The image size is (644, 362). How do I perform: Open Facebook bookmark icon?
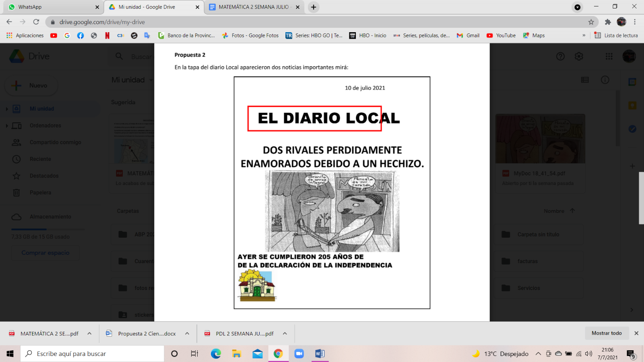coord(80,35)
